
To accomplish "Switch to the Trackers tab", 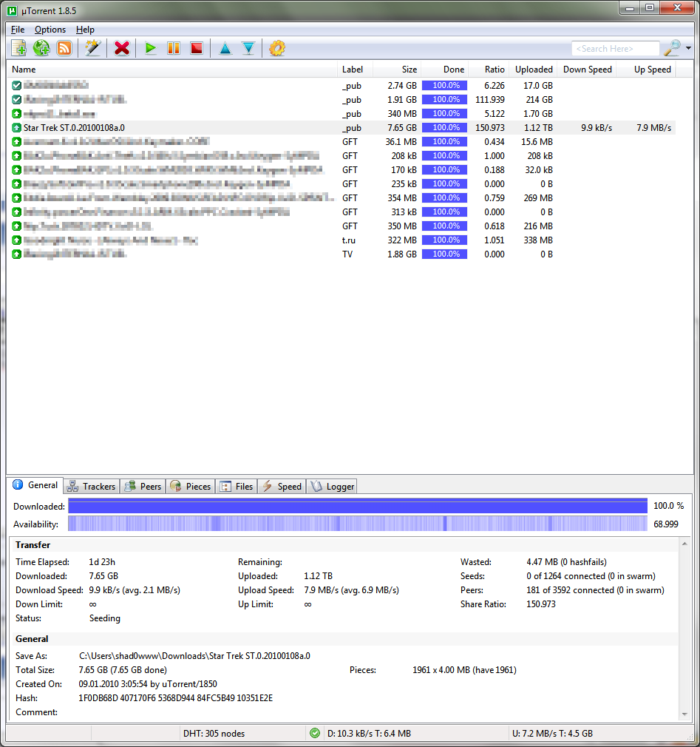I will click(x=92, y=487).
